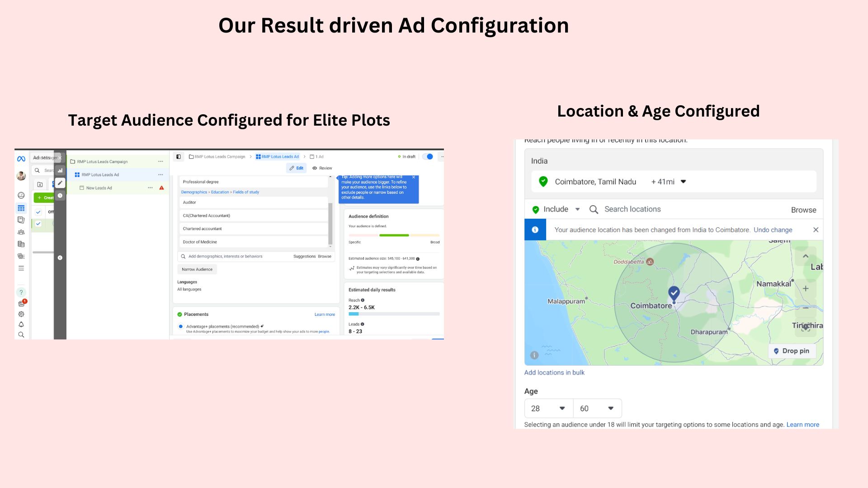Zoom in on the map
868x488 pixels.
click(x=806, y=288)
